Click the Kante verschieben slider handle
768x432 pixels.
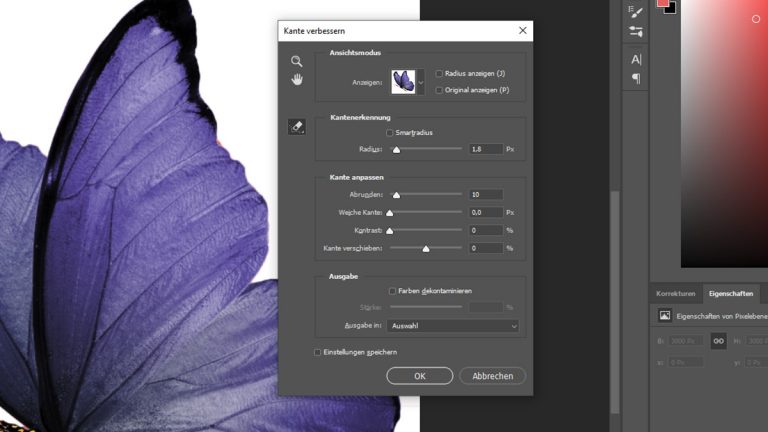(426, 248)
